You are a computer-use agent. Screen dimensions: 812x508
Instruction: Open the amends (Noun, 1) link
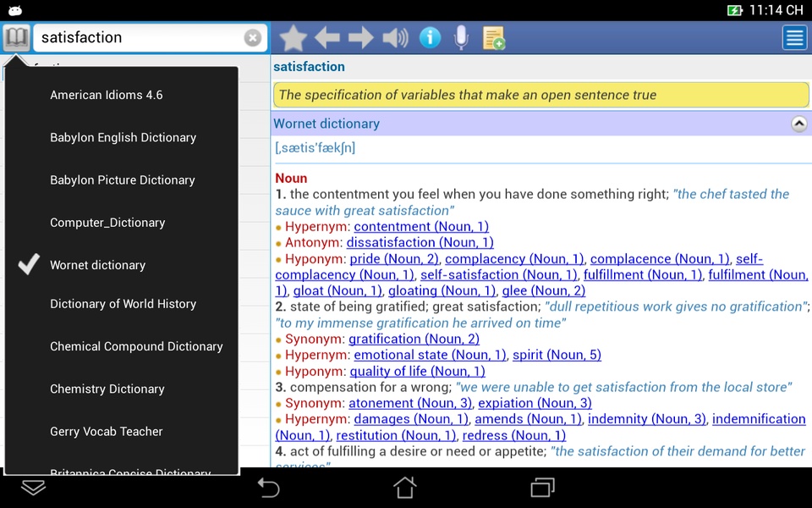point(528,419)
